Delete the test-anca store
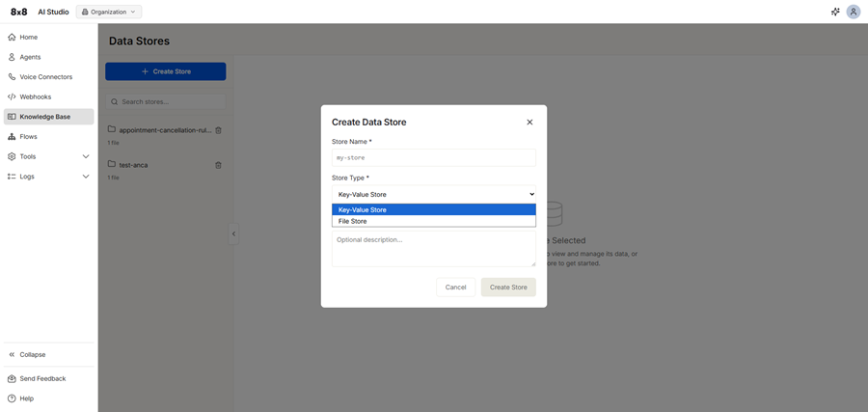The height and width of the screenshot is (412, 868). (x=218, y=165)
